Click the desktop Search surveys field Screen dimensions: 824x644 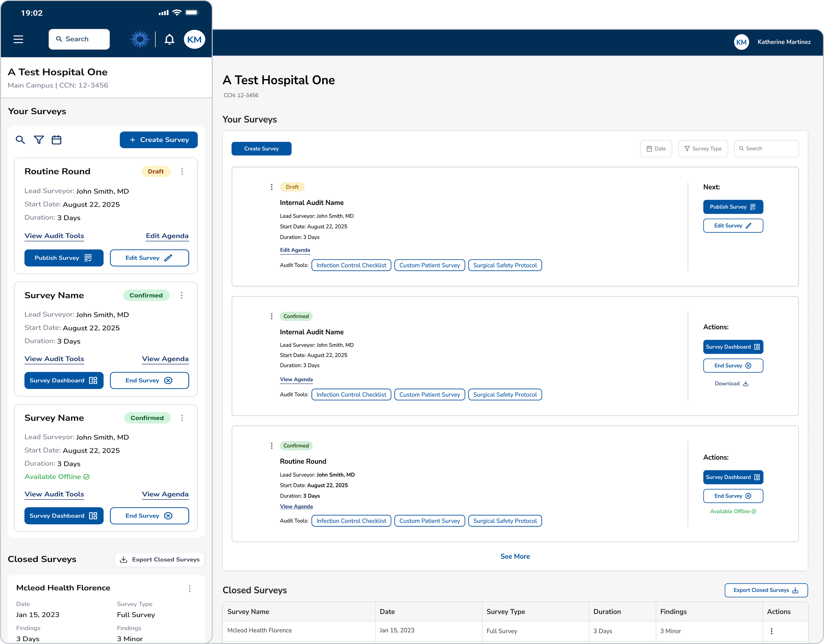[766, 149]
